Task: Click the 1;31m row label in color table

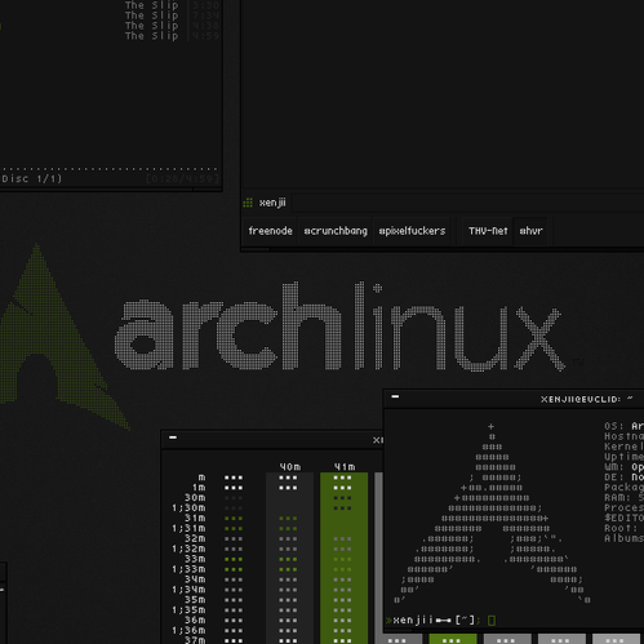Action: pos(189,528)
